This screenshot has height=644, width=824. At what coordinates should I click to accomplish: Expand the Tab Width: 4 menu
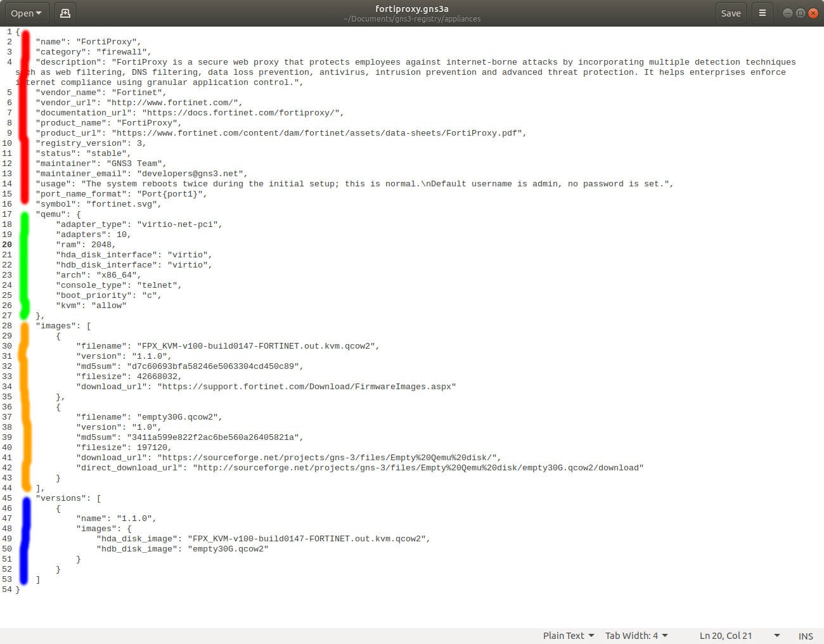tap(636, 636)
